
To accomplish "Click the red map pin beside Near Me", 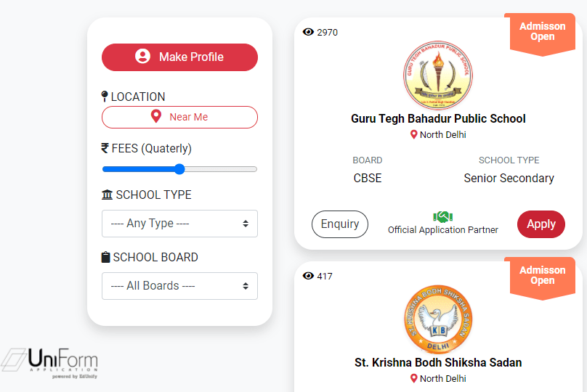I will 156,116.
